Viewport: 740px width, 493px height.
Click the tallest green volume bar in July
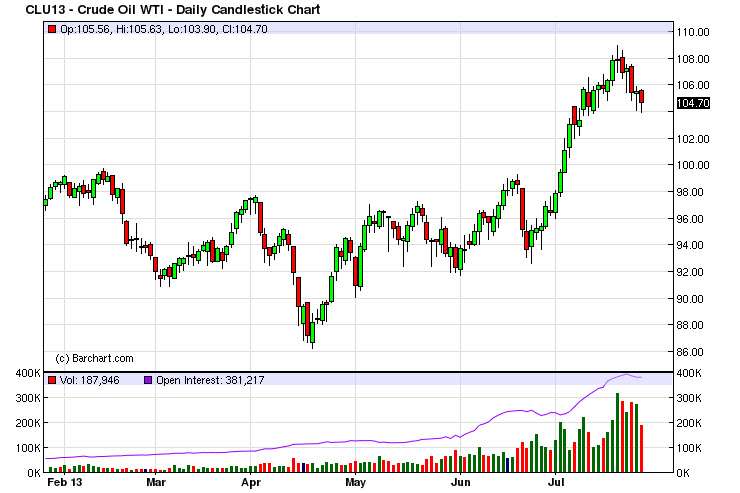click(617, 433)
